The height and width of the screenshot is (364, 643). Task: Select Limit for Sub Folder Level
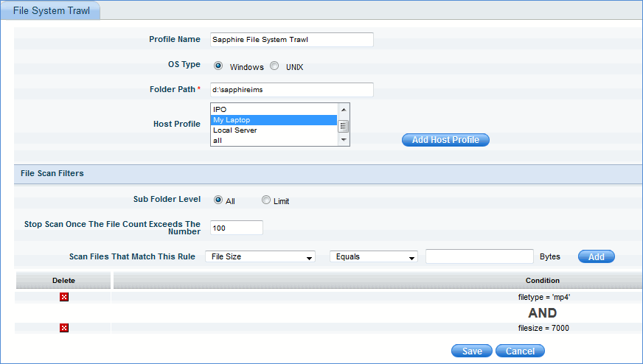[x=266, y=200]
